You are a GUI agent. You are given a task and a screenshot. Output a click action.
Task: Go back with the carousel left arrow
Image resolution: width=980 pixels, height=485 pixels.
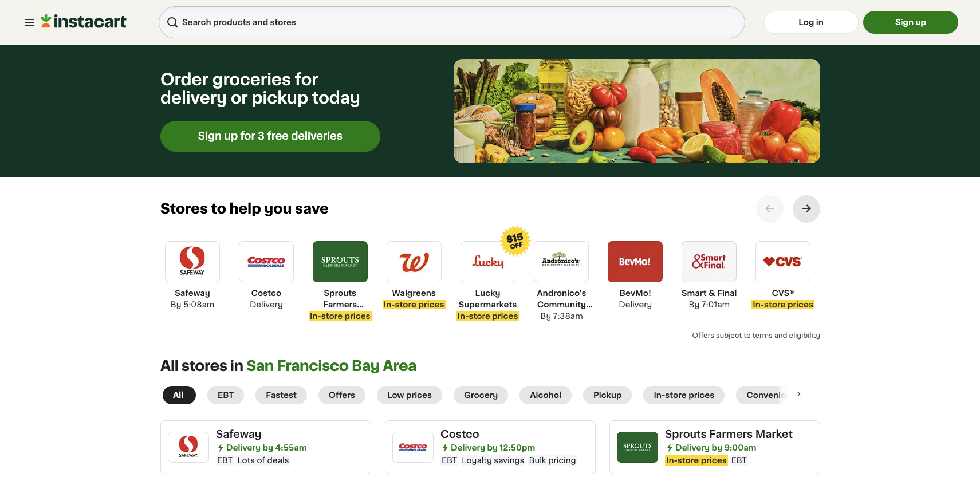770,209
